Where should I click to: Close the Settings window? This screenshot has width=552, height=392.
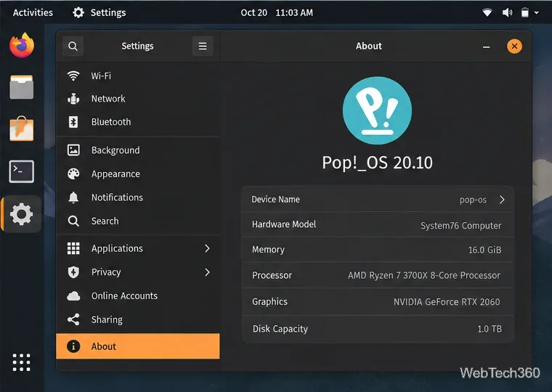click(x=514, y=46)
